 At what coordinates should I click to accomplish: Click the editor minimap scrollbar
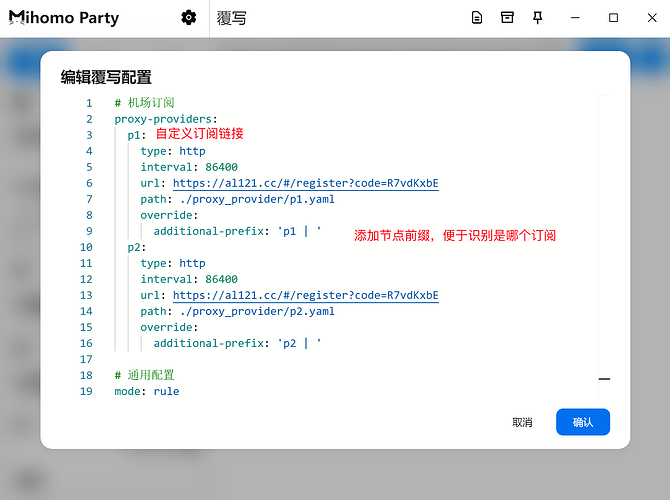pyautogui.click(x=604, y=248)
